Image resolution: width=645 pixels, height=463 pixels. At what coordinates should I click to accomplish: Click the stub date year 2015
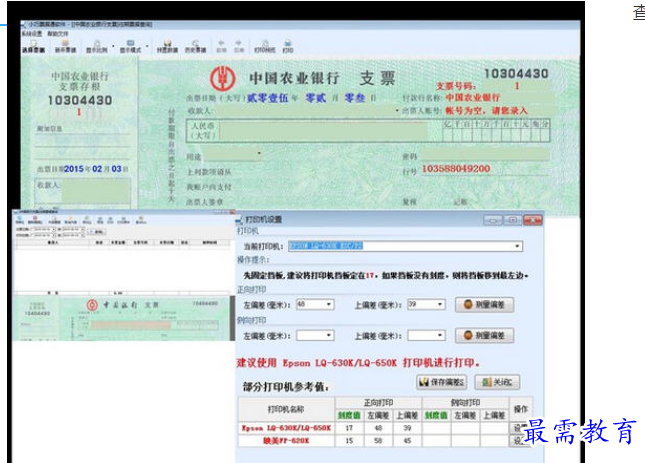tap(74, 169)
